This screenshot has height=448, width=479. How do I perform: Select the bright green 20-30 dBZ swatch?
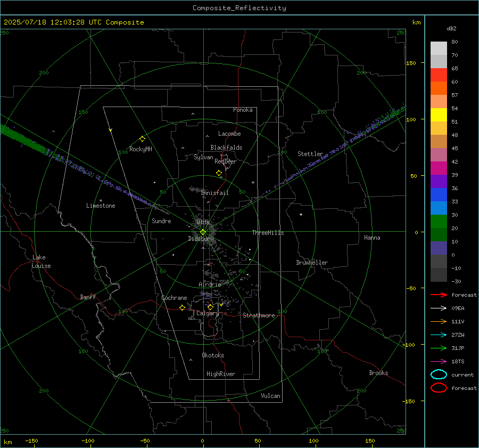(x=439, y=221)
